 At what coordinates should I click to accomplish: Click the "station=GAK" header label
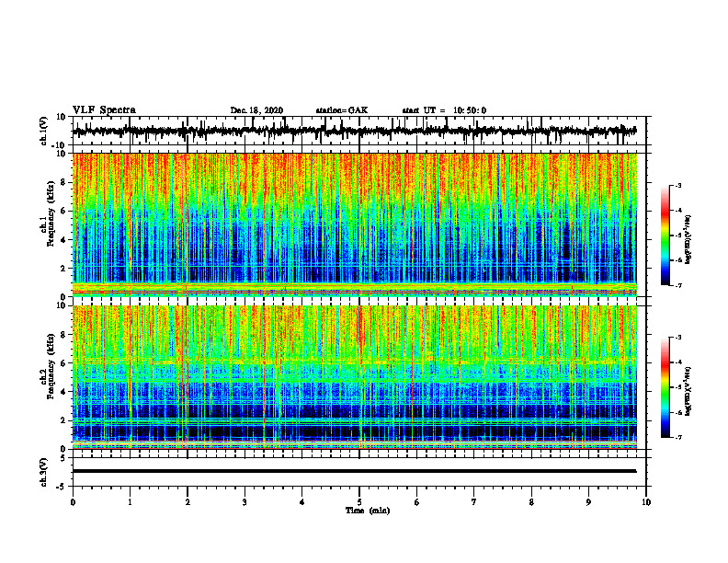[x=342, y=110]
